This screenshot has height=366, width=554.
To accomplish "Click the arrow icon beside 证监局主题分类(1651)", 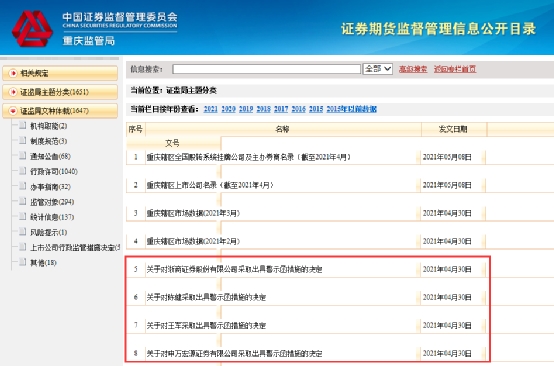I will (13, 92).
